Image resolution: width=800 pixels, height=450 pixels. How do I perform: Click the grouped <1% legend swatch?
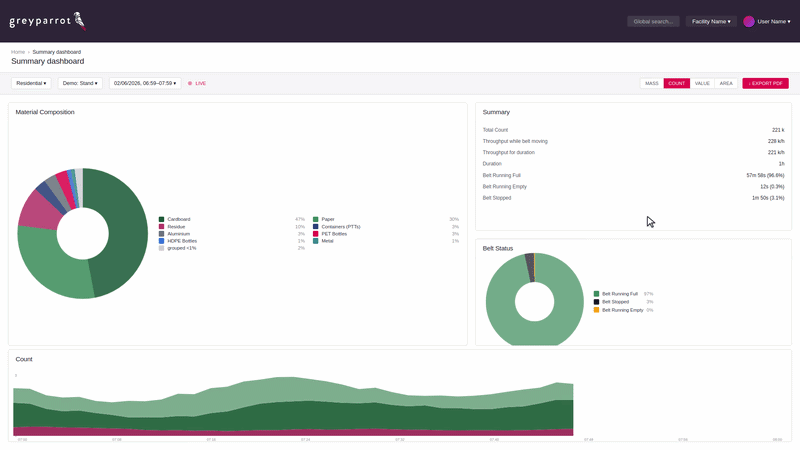pyautogui.click(x=161, y=248)
